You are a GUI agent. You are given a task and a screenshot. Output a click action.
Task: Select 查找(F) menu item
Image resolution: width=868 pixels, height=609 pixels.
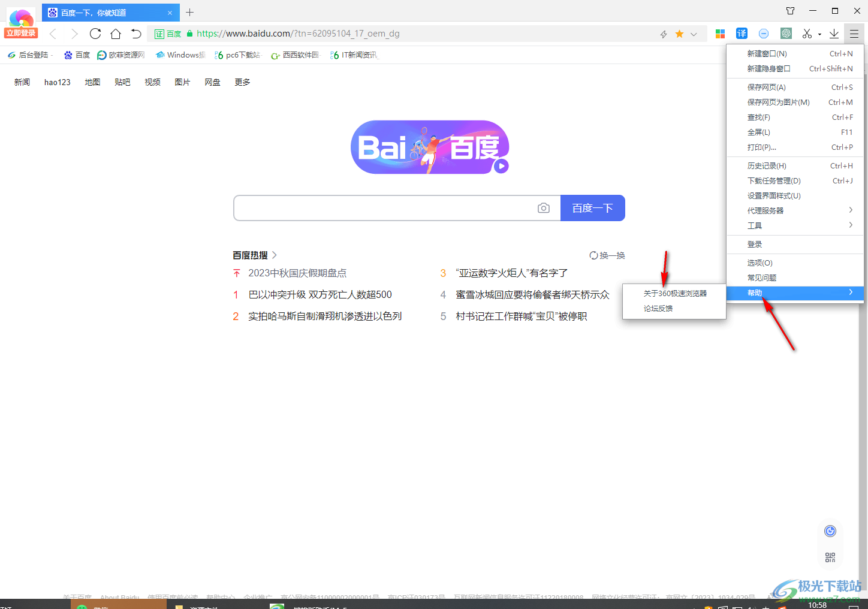tap(795, 117)
